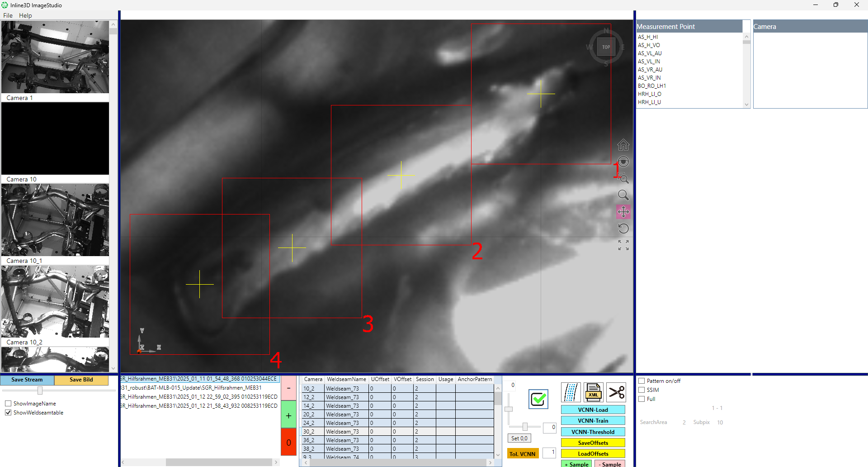
Task: Click the green plus button
Action: coord(288,415)
